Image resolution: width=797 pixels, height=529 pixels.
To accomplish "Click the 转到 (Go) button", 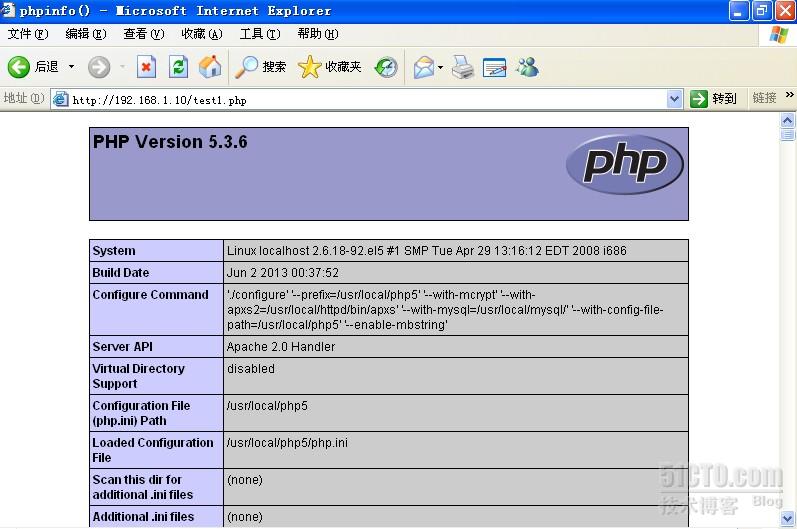I will point(714,99).
